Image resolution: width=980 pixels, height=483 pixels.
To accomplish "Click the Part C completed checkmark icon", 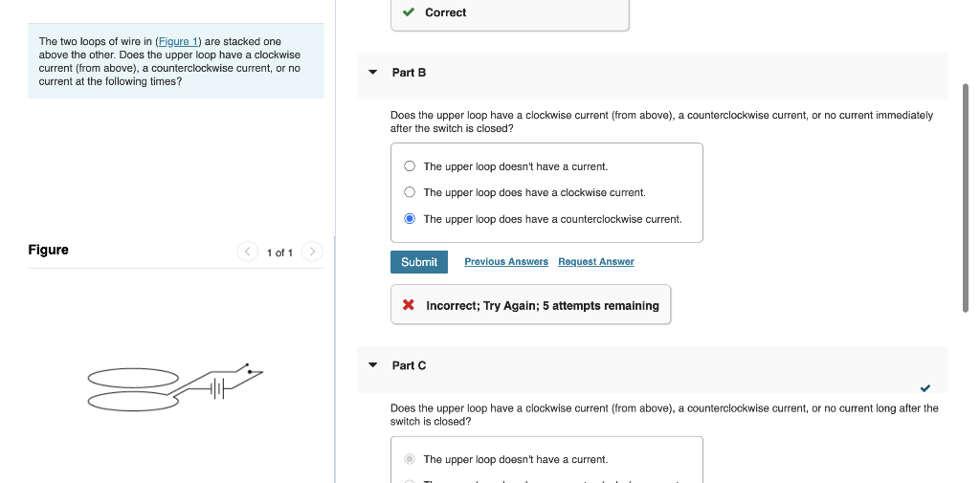I will tap(925, 388).
